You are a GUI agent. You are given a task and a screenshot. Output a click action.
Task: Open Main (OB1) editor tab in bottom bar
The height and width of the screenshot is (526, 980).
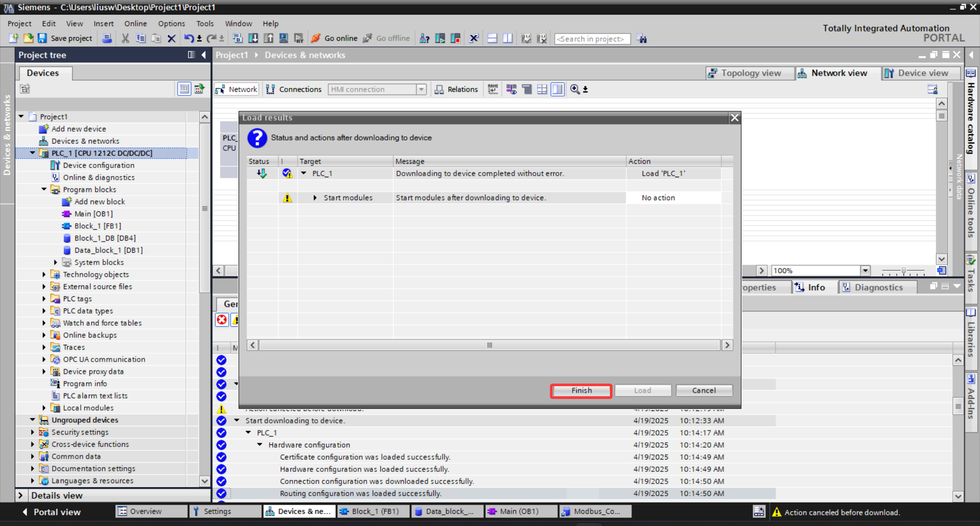[520, 511]
